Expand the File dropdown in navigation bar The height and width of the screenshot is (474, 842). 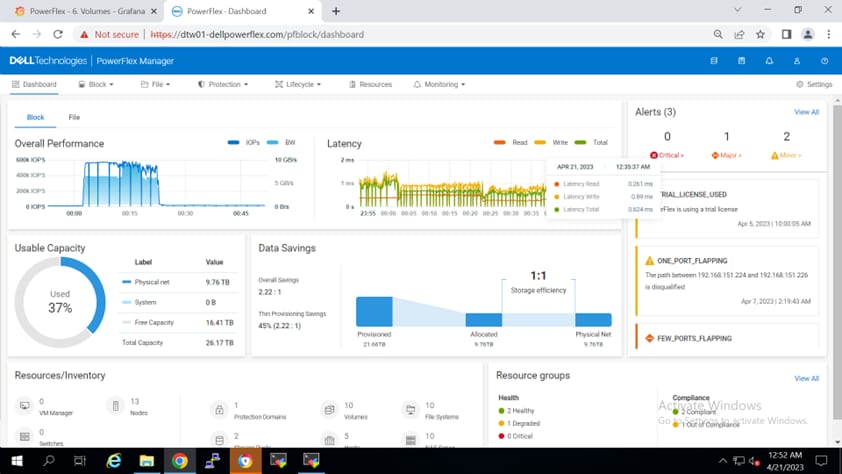pyautogui.click(x=156, y=84)
